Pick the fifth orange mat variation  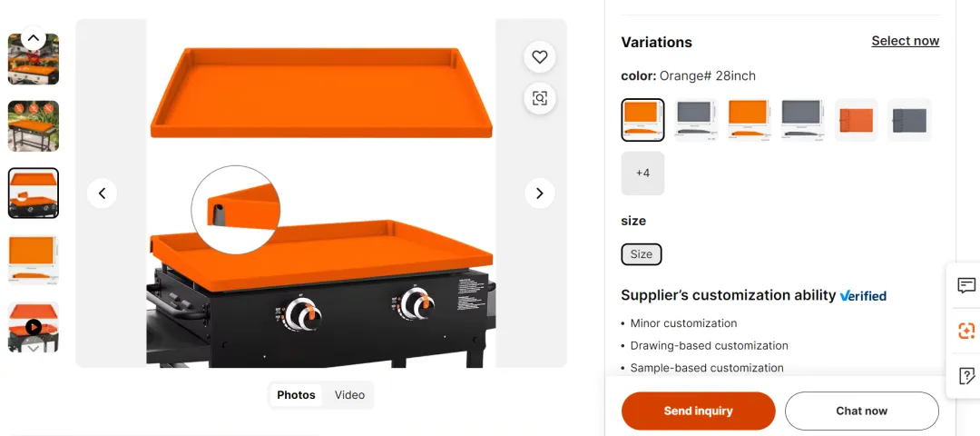pyautogui.click(x=857, y=120)
